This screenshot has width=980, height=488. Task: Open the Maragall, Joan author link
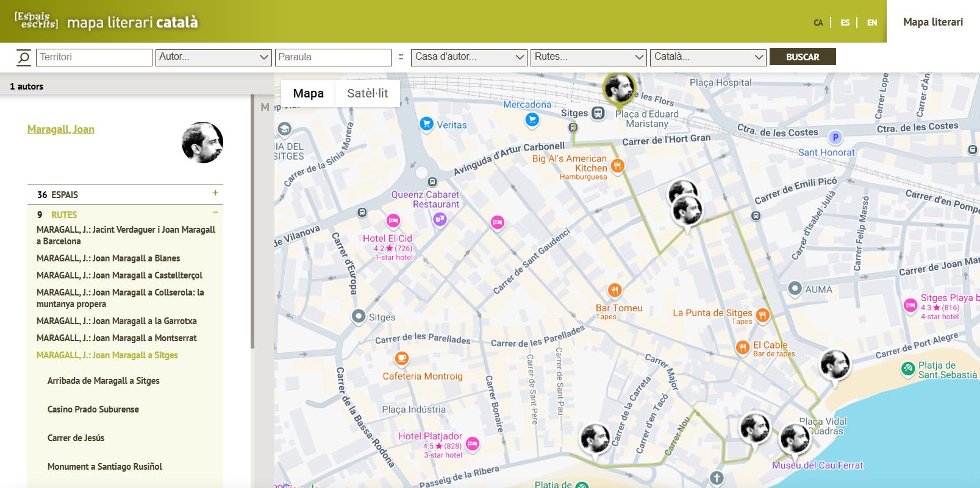click(x=61, y=129)
